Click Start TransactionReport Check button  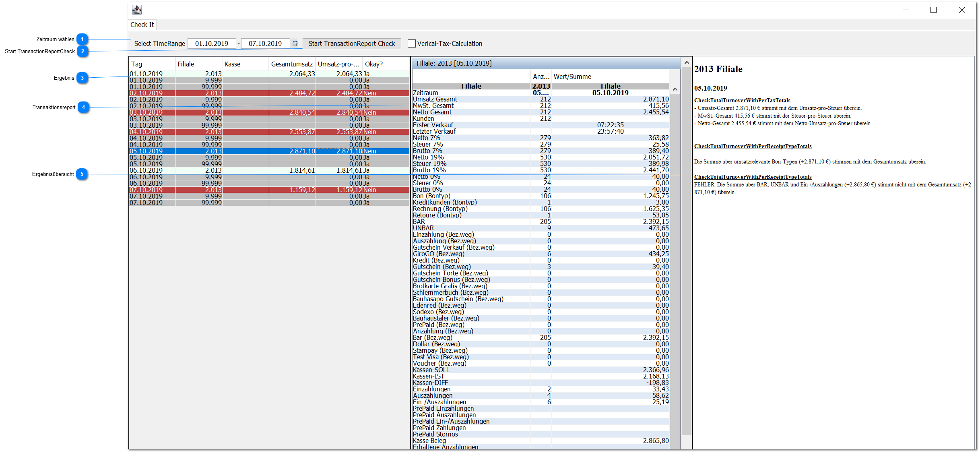click(x=352, y=43)
